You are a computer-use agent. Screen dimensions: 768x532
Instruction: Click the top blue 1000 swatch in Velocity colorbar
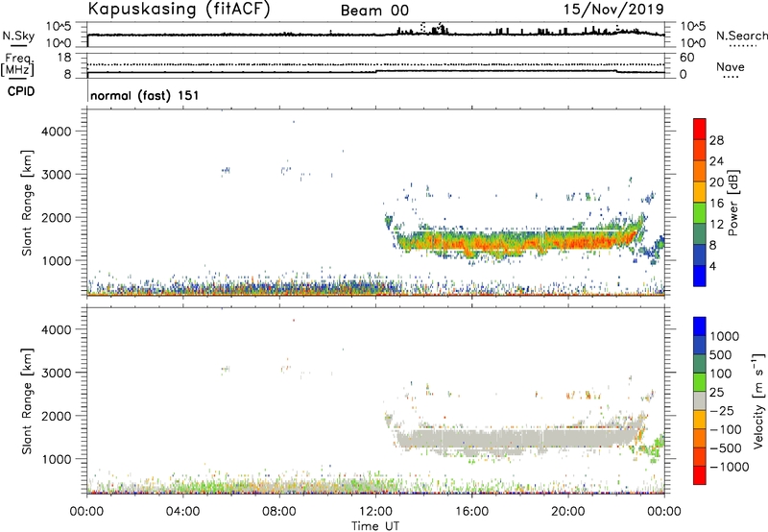(700, 326)
